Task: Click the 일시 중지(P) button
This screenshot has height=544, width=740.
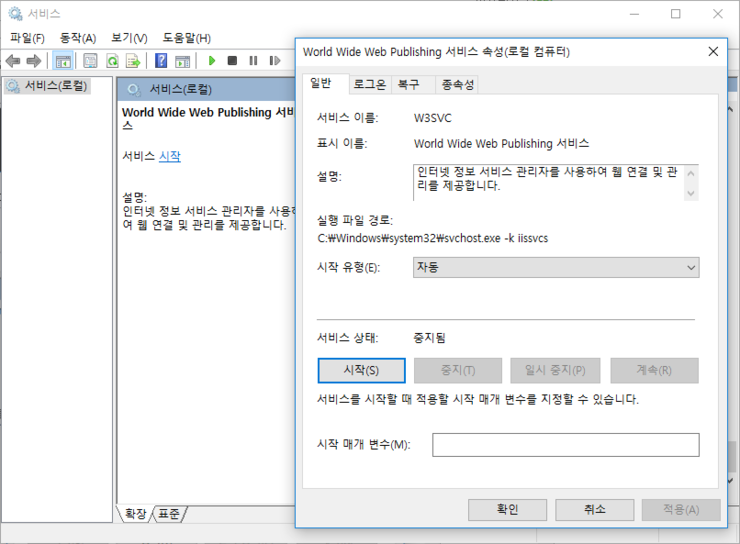Action: [555, 370]
